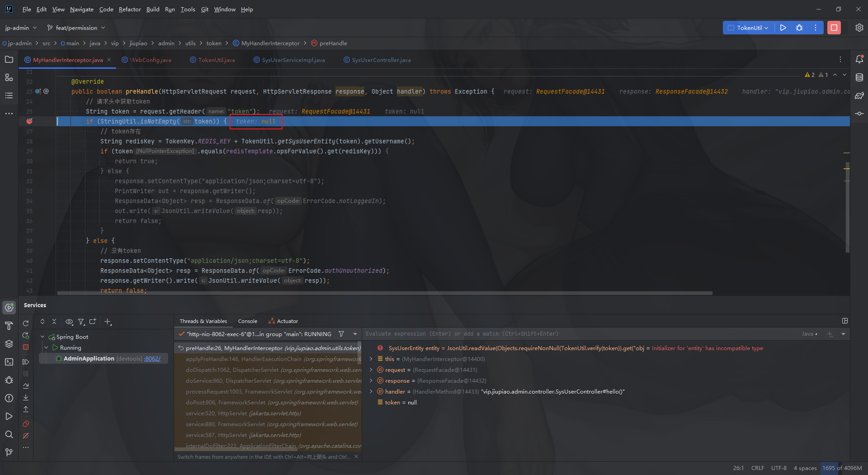
Task: Open the Build hammer tool window
Action: [x=9, y=326]
